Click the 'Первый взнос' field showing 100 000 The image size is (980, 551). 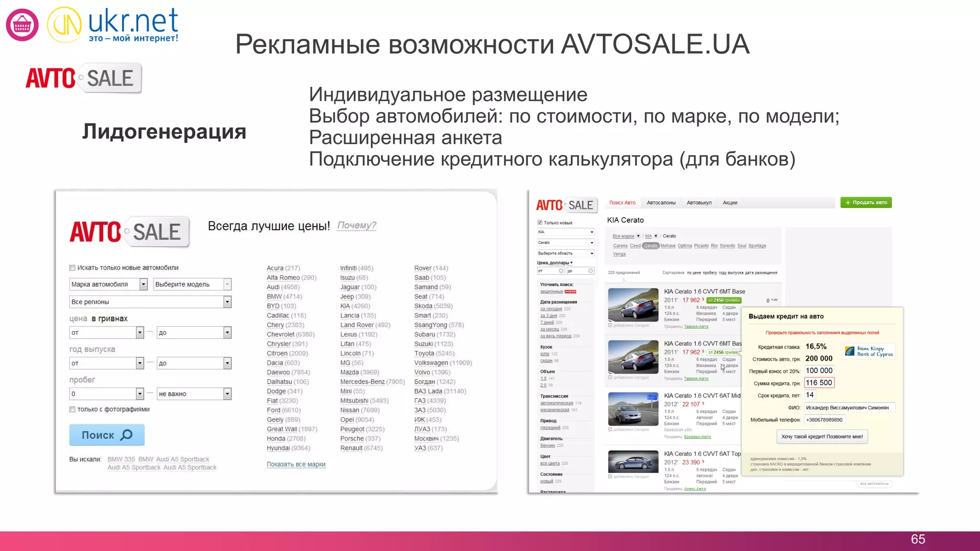click(819, 371)
